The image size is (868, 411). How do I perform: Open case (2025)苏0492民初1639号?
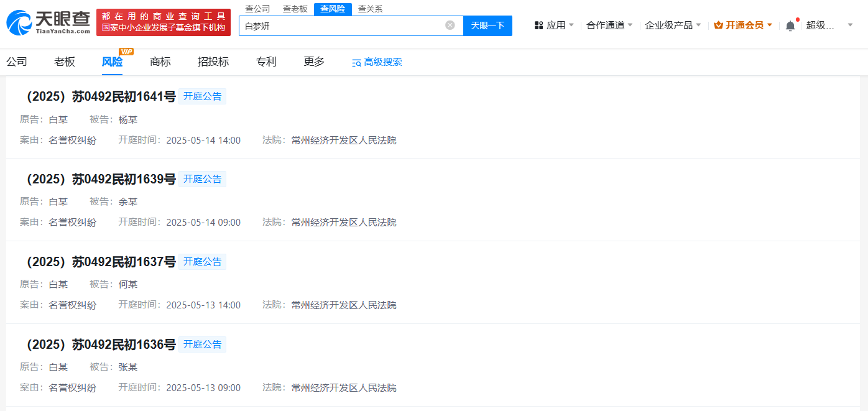[x=98, y=179]
